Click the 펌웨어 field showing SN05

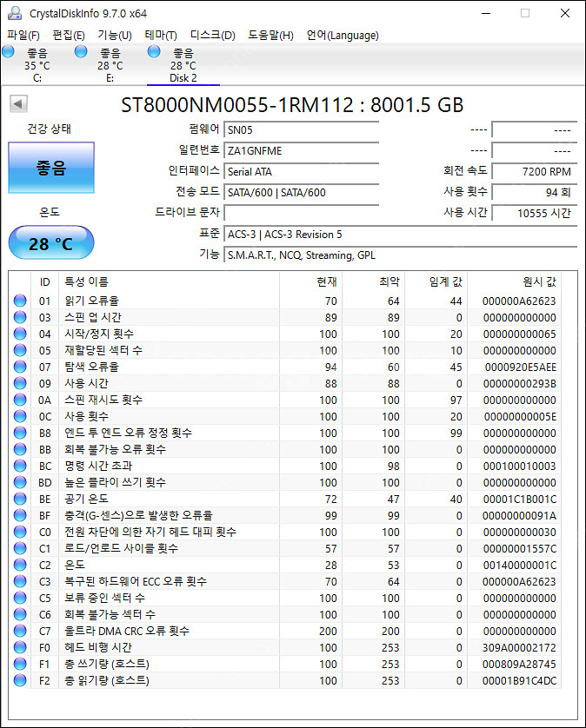(x=301, y=130)
